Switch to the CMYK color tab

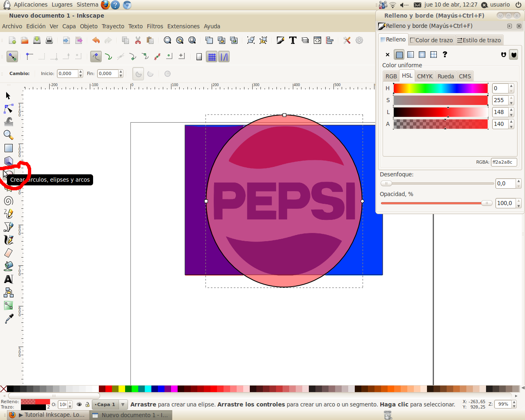pyautogui.click(x=425, y=76)
